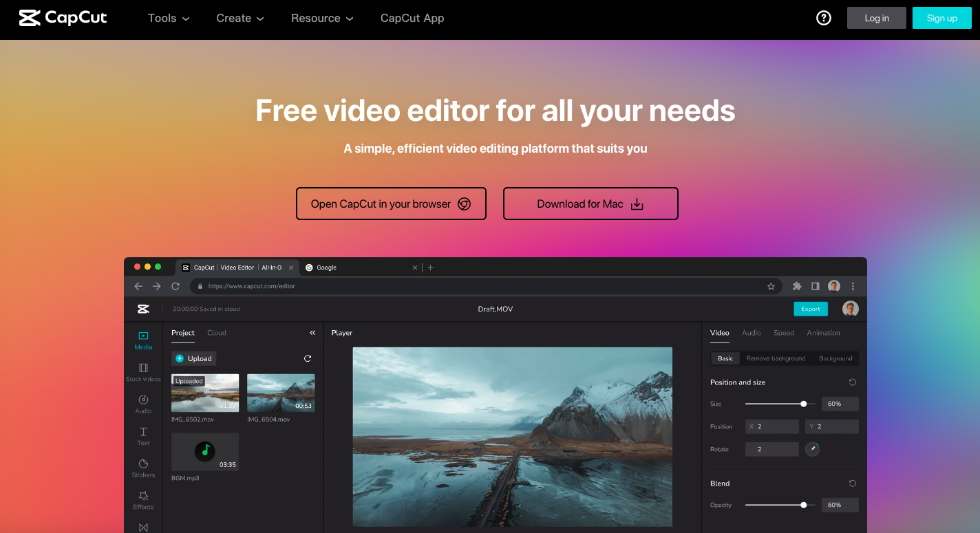
Task: Click Open CapCut in your browser
Action: [391, 204]
